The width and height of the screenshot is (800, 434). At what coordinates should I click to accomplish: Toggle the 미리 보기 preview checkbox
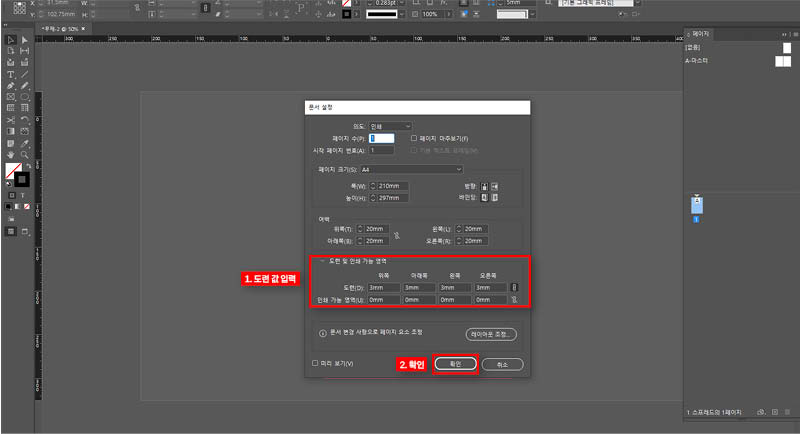click(315, 363)
